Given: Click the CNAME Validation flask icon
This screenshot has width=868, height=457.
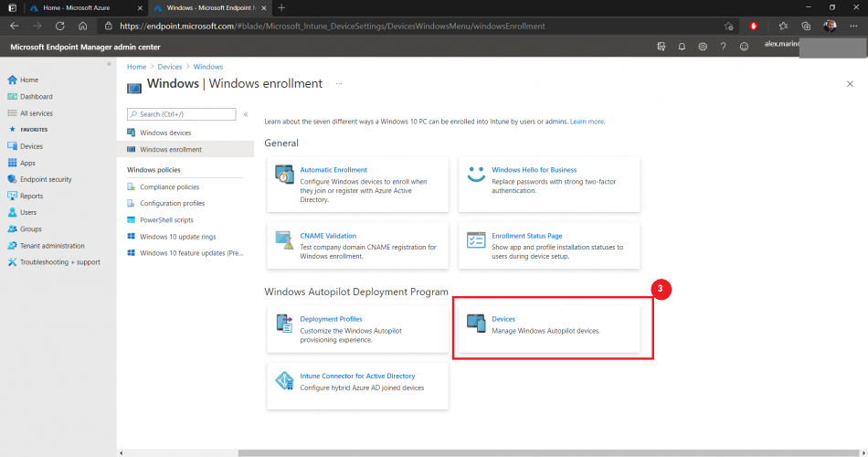Looking at the screenshot, I should click(x=284, y=239).
